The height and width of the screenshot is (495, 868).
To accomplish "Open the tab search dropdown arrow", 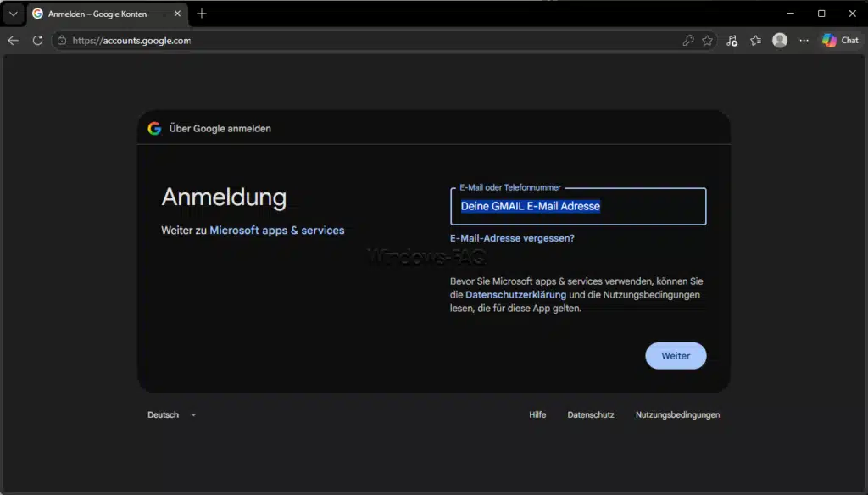I will click(14, 14).
